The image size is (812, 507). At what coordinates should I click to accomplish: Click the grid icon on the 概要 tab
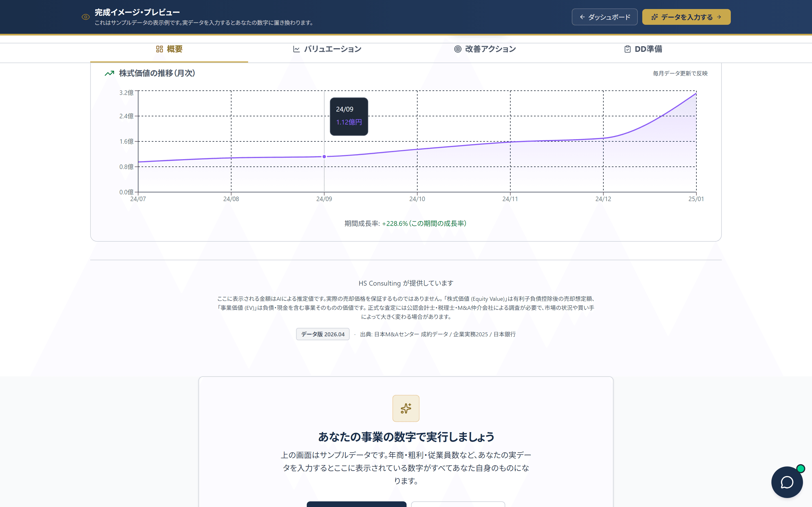pos(160,49)
